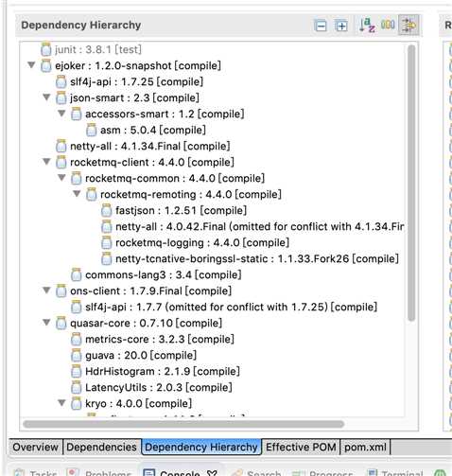Screen dimensions: 452x476
Task: Collapse the ejoker : 1.2.0-snapshot node
Action: [x=31, y=65]
